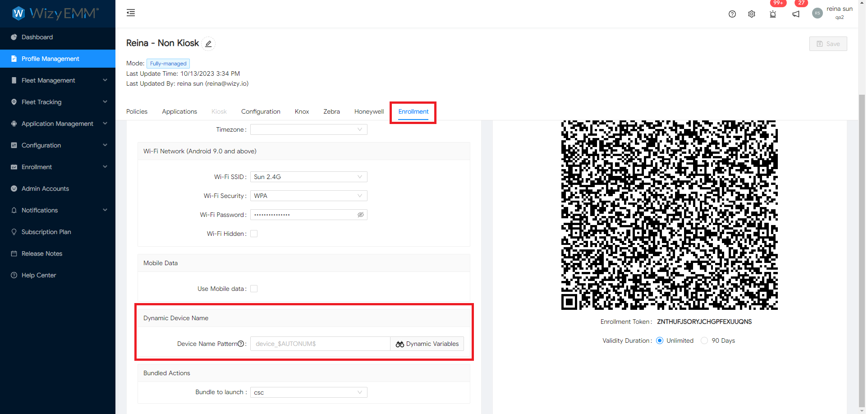Click the Profile Management sidebar icon
Screen dimensions: 868x414
tap(14, 59)
